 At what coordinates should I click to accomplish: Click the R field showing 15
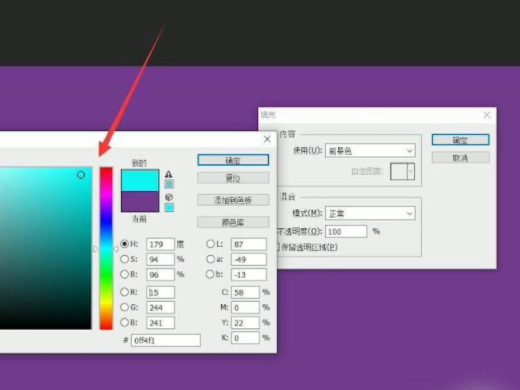click(160, 292)
